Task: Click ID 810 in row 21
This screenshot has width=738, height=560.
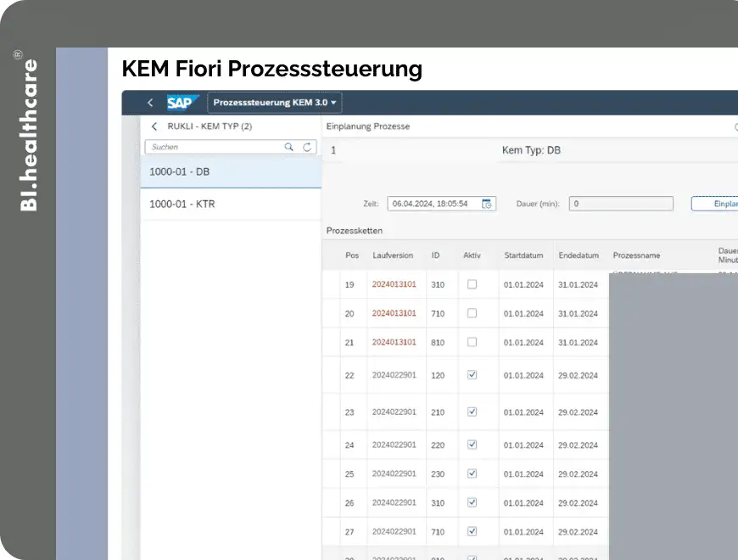Action: tap(438, 343)
